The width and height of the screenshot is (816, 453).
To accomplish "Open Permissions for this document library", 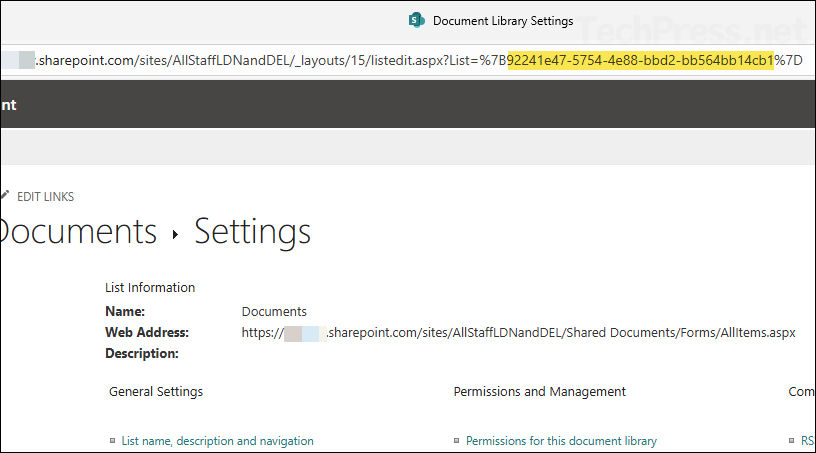I will pyautogui.click(x=561, y=441).
